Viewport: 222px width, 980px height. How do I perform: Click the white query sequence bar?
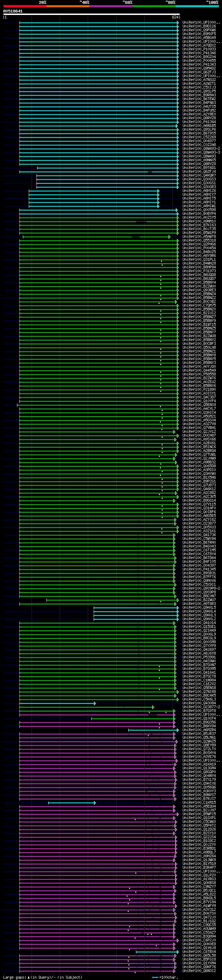click(x=92, y=14)
